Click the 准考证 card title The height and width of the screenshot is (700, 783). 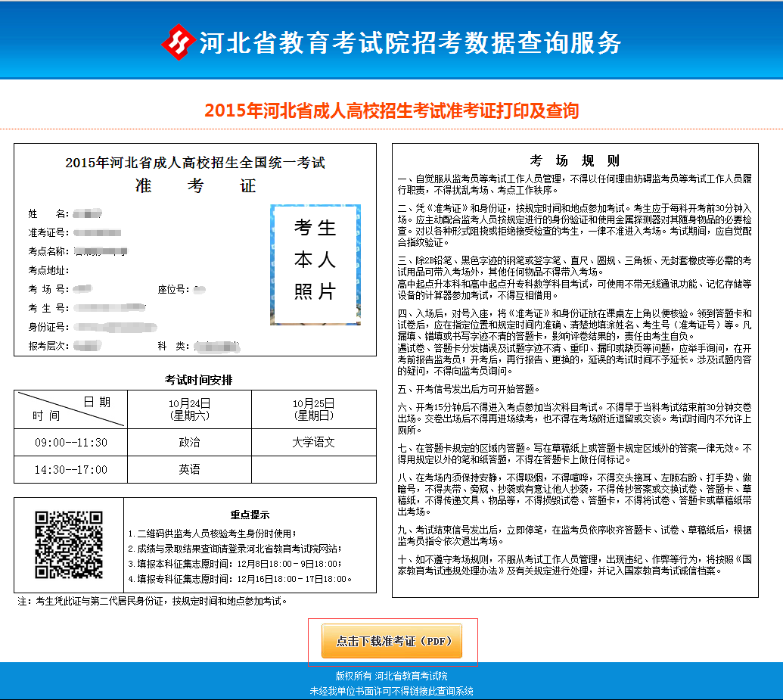[195, 186]
